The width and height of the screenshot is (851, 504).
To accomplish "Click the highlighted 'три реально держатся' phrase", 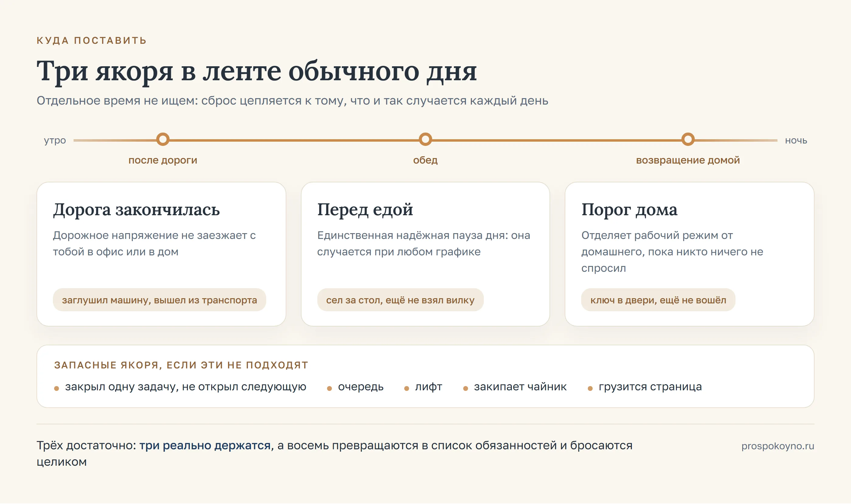I will click(205, 445).
